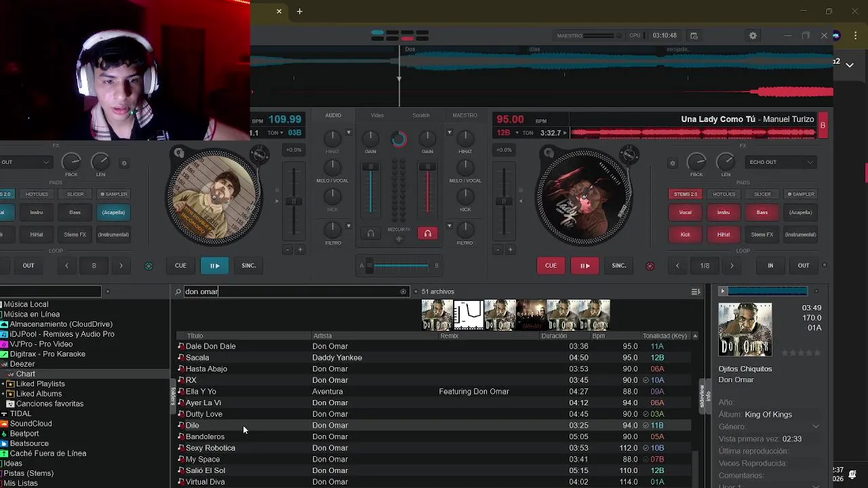Switch mixer to the AUDIO tab
868x488 pixels.
(x=333, y=115)
